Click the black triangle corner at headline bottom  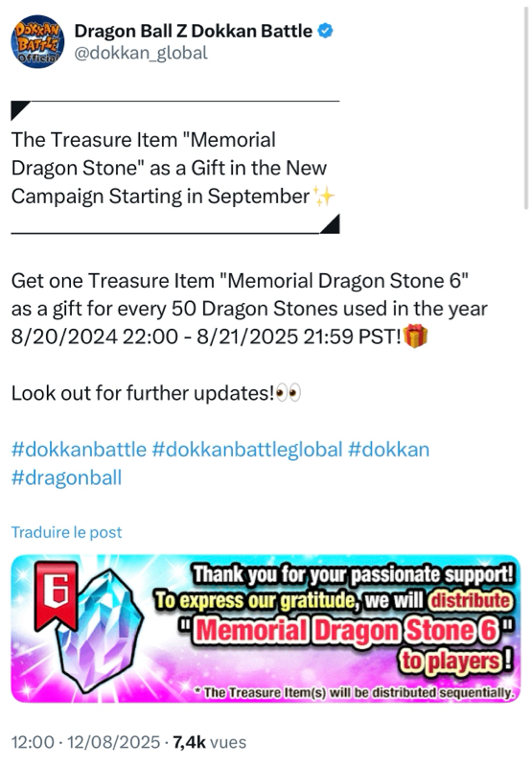click(330, 224)
